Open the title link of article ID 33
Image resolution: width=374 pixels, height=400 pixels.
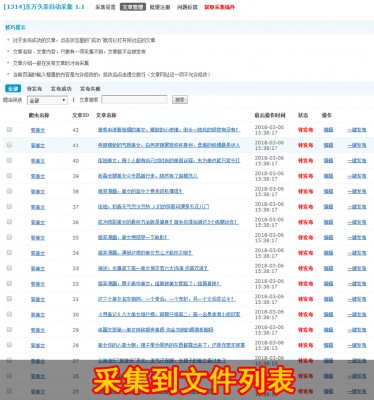click(x=153, y=268)
